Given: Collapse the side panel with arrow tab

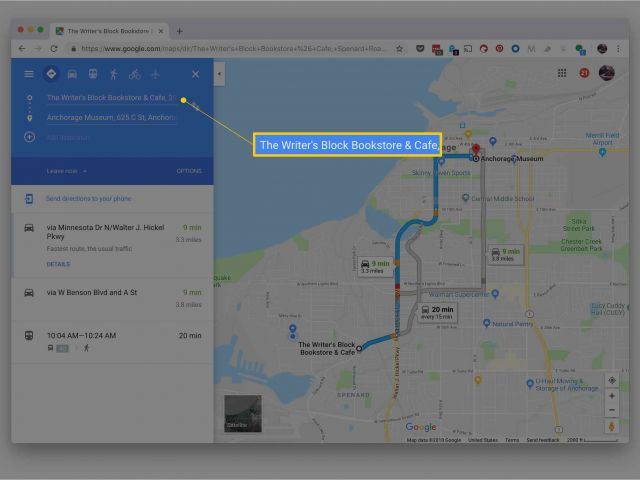Looking at the screenshot, I should point(219,74).
